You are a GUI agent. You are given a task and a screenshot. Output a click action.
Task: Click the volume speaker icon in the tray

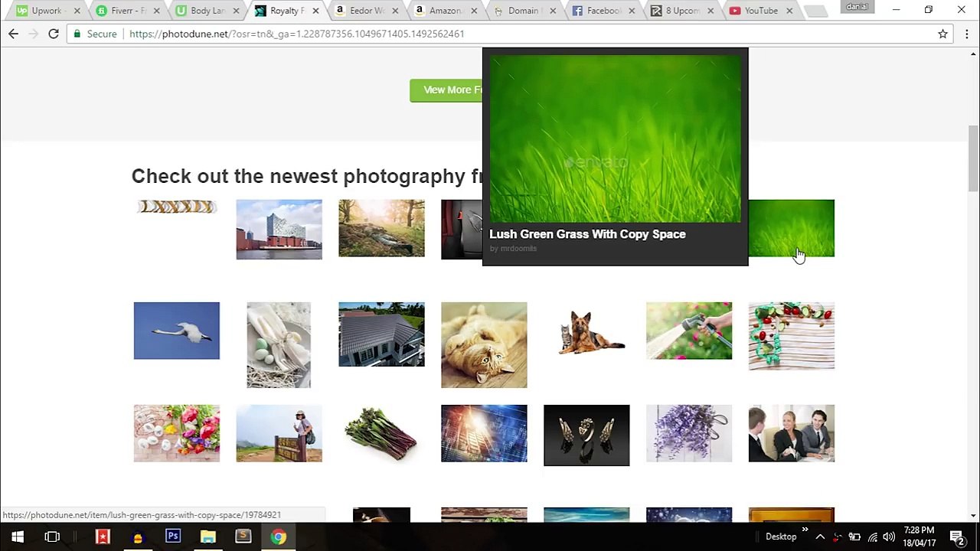(x=889, y=536)
